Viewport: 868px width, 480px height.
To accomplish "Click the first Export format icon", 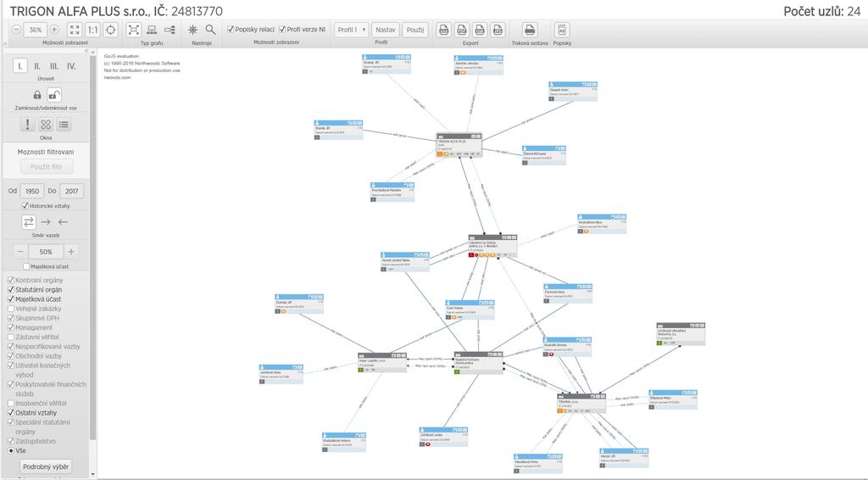I will 444,30.
